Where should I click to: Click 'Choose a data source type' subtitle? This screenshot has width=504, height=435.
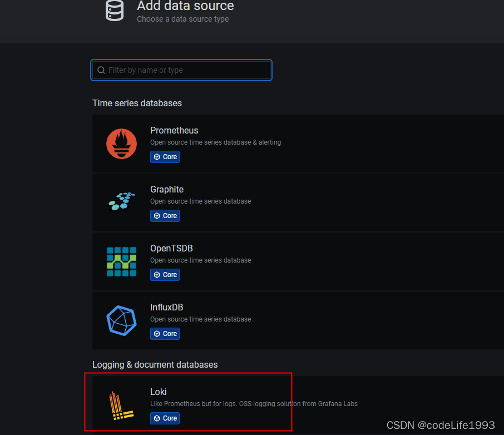point(183,19)
